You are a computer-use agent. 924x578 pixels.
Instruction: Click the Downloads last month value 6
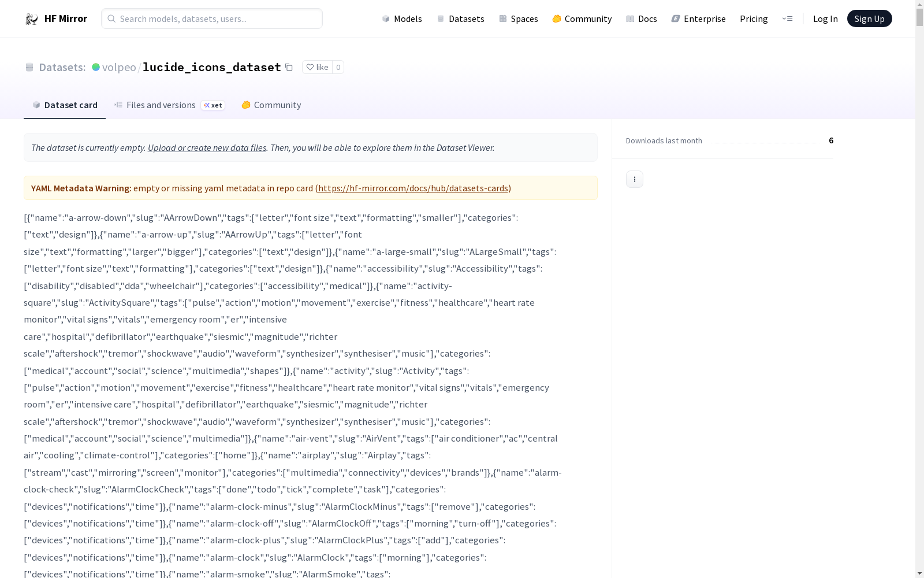click(x=831, y=140)
